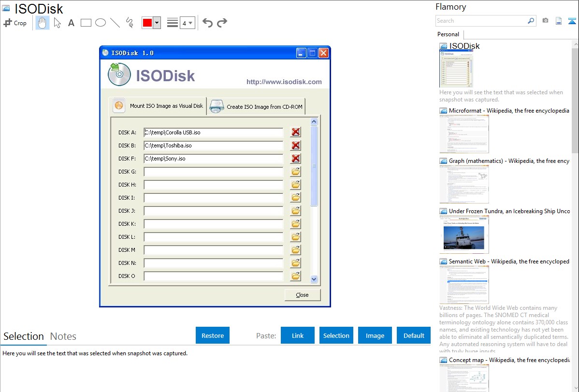Click the Paste Link button
Screen dimensions: 579x392
298,335
